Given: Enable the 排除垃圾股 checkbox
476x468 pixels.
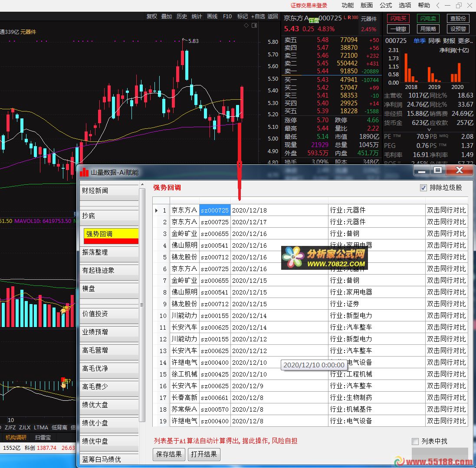Looking at the screenshot, I should (423, 188).
